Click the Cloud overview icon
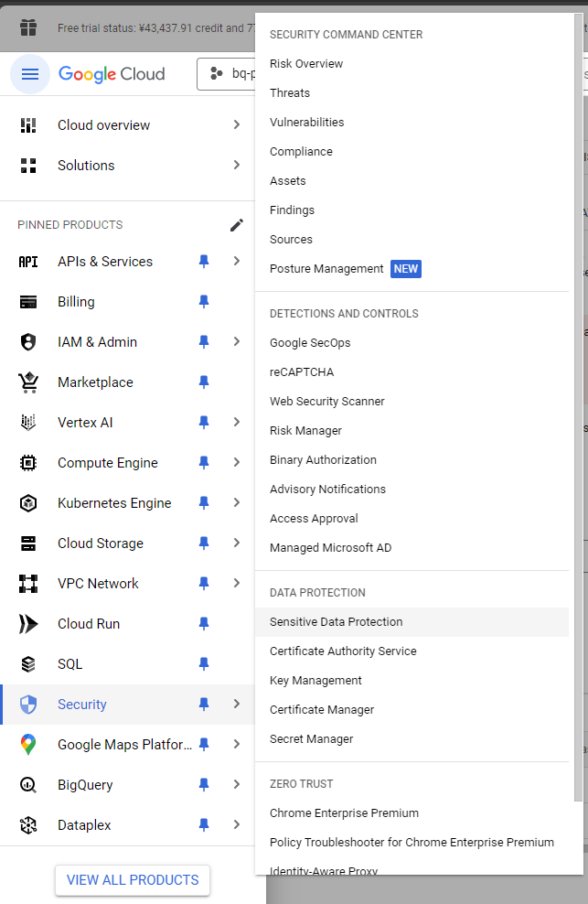This screenshot has width=588, height=904. coord(28,125)
